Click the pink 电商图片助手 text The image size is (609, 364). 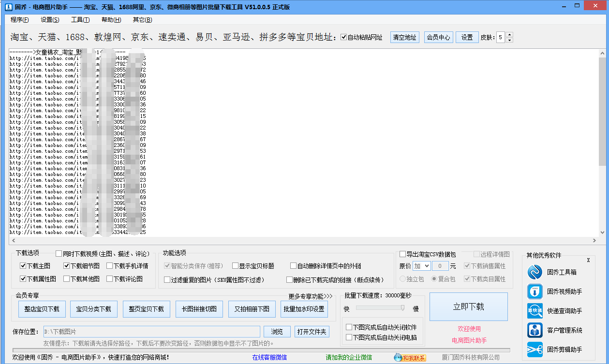(469, 341)
